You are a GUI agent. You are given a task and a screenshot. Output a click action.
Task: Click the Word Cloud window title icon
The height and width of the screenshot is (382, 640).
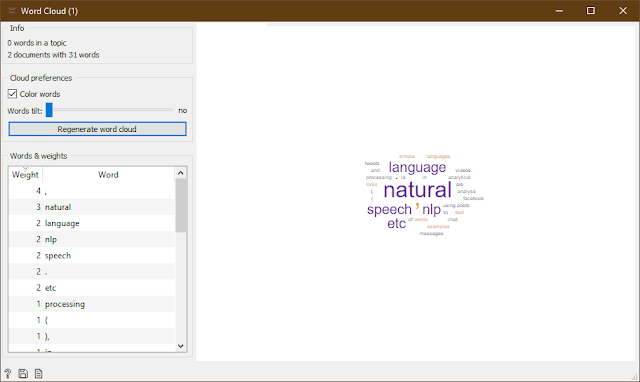[x=12, y=11]
